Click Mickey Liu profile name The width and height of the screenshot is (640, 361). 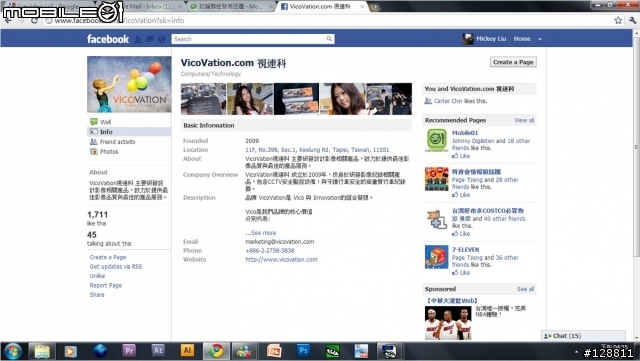pos(491,39)
